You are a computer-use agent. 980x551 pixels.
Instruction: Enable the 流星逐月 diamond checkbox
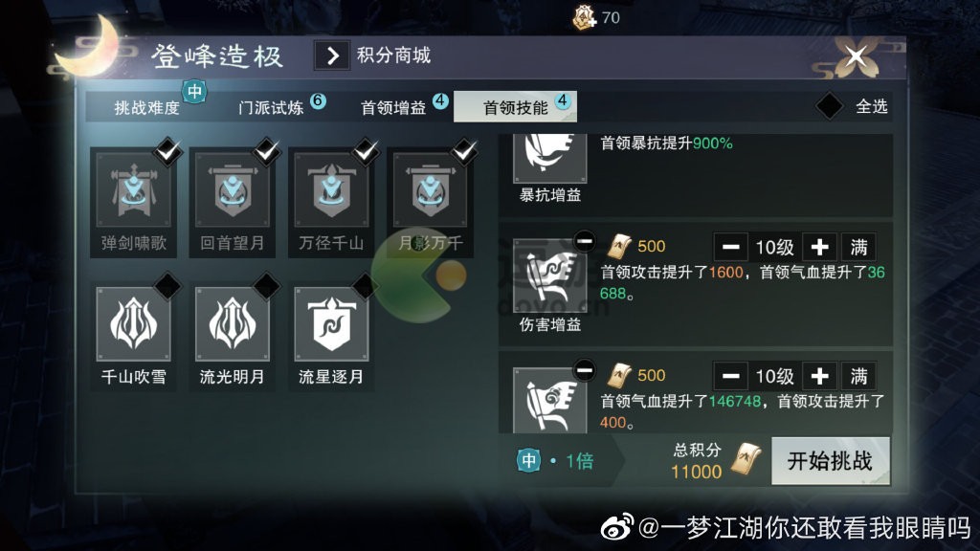tap(366, 285)
